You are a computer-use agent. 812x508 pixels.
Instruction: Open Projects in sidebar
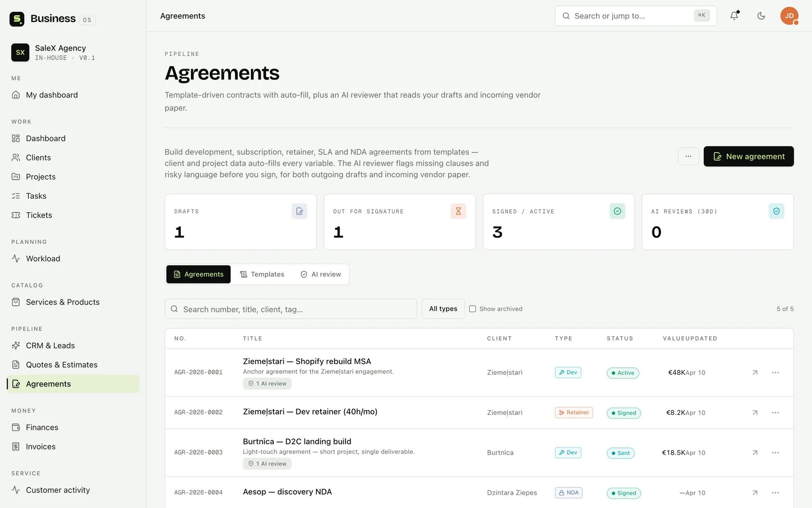click(73, 177)
